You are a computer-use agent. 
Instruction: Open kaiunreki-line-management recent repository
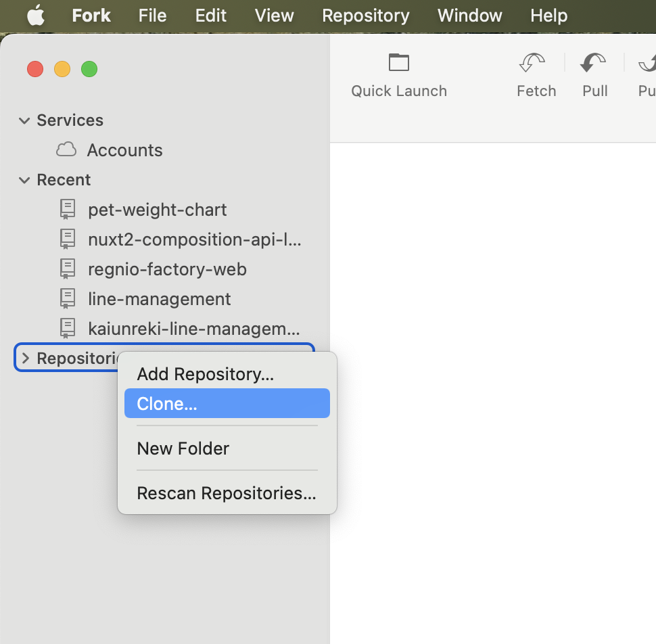coord(193,329)
